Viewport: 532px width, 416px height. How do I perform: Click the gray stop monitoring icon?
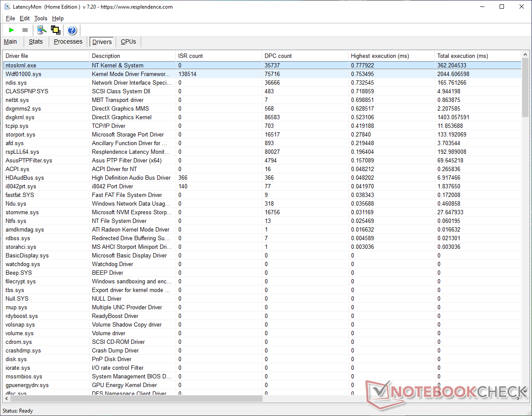click(25, 30)
